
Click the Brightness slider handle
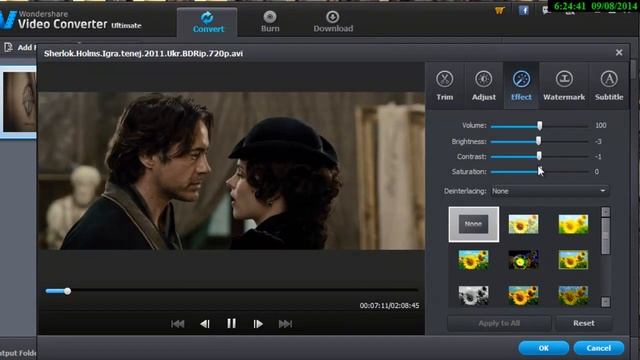coord(538,141)
